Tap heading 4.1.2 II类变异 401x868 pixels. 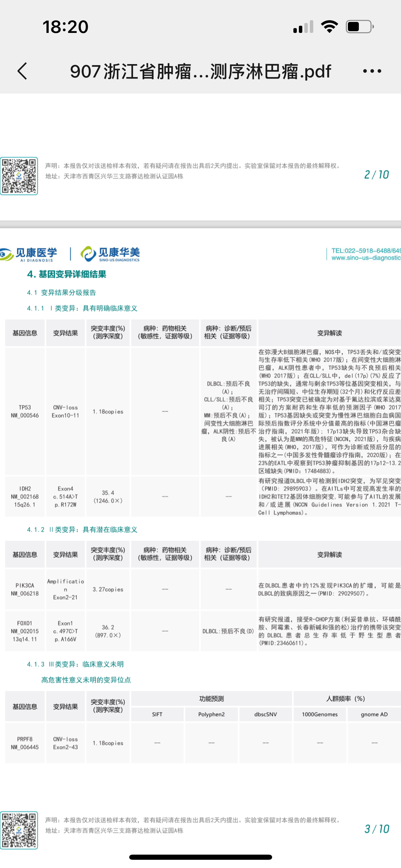[82, 530]
